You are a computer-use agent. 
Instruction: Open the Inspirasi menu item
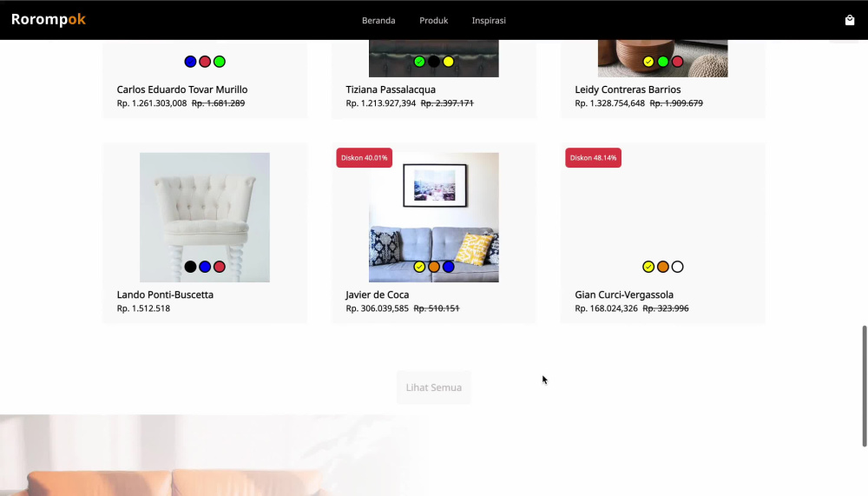coord(489,21)
